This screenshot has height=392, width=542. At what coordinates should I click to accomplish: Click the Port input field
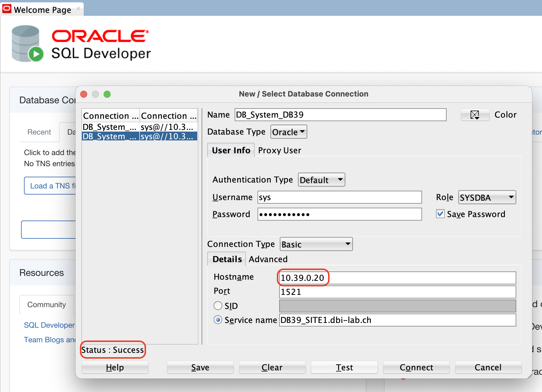[x=397, y=292]
